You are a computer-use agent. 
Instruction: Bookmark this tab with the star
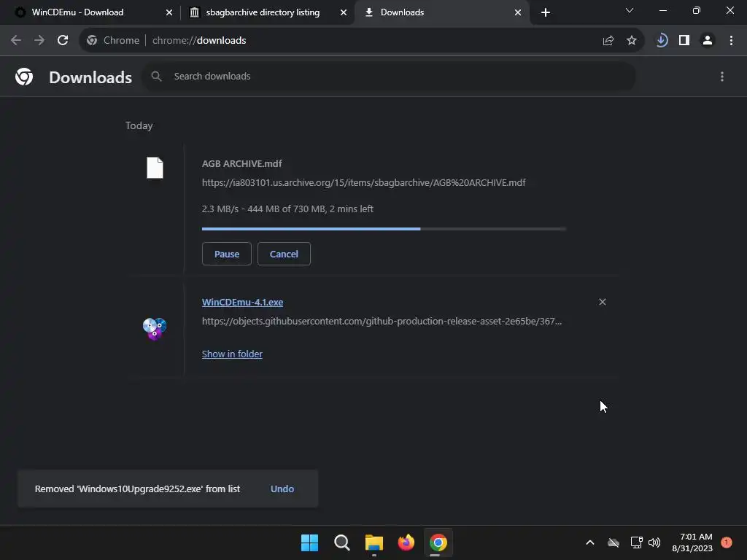point(632,41)
